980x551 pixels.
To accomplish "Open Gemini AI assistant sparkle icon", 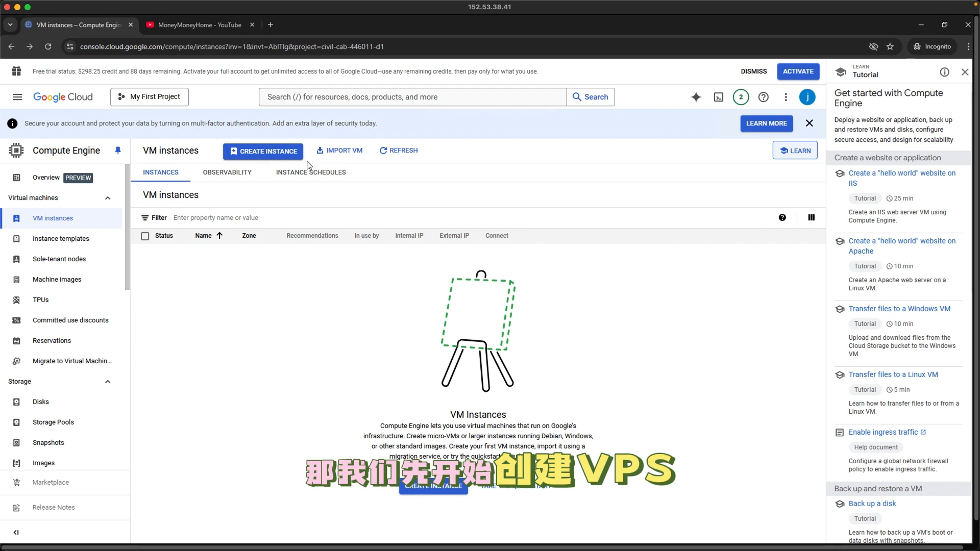I will tap(696, 97).
